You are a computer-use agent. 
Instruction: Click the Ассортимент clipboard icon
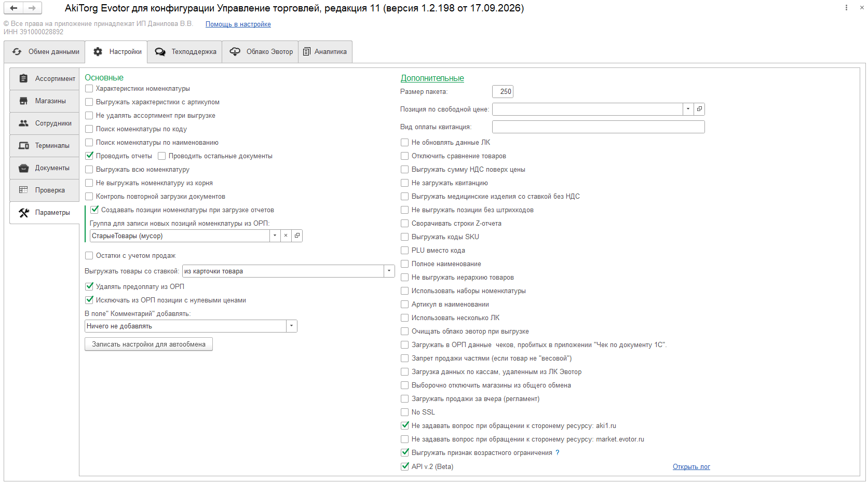(23, 78)
